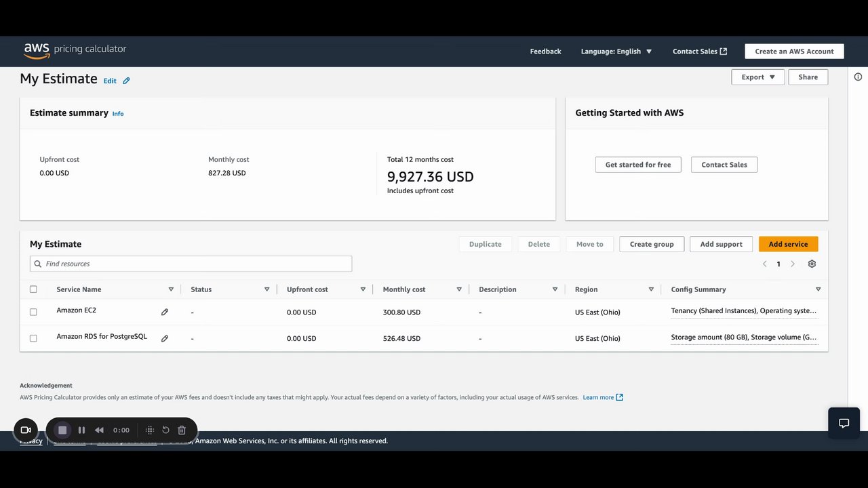Viewport: 868px width, 488px height.
Task: Click Contact Sales button in Getting Started panel
Action: click(x=724, y=165)
